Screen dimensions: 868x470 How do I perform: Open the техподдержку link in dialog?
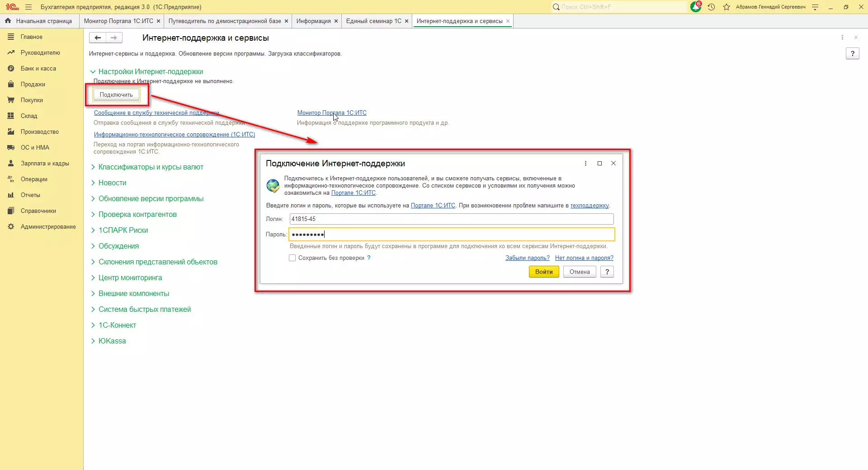[x=590, y=206]
